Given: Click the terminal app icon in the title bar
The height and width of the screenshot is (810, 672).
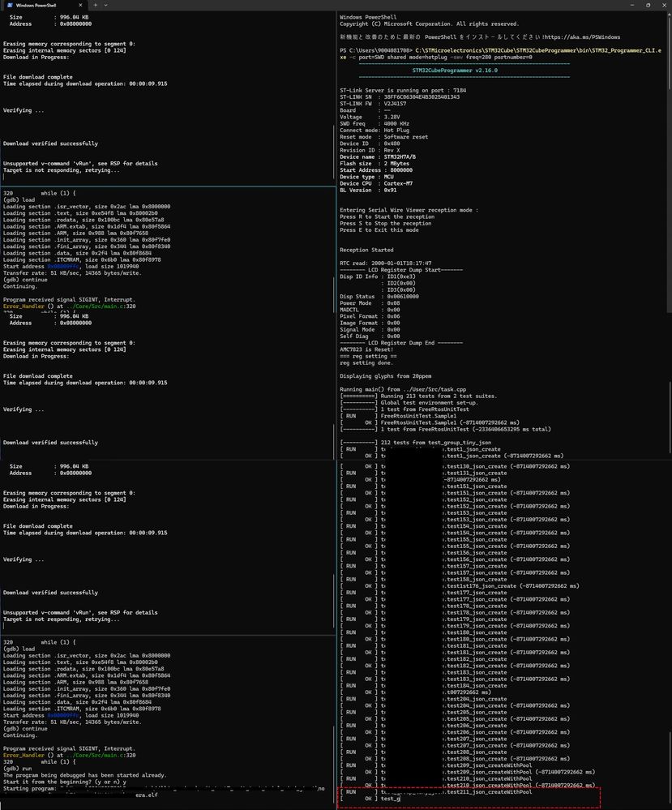Looking at the screenshot, I should (8, 6).
